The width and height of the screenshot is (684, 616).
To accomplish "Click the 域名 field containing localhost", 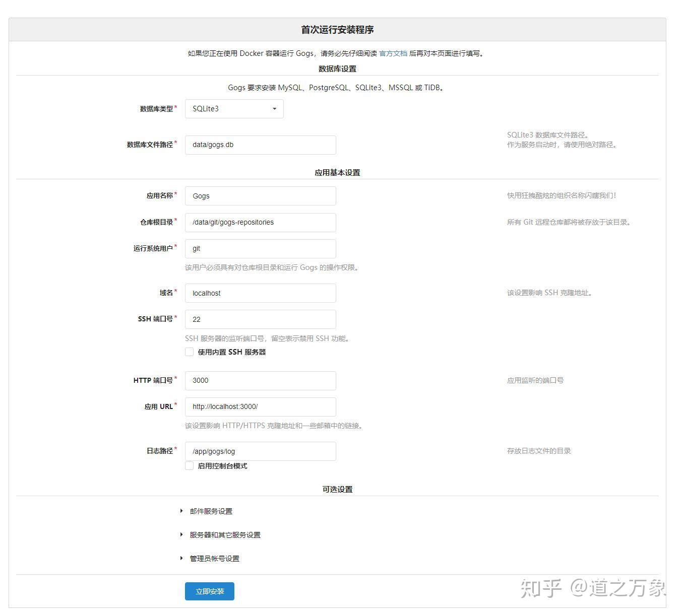I will point(260,293).
